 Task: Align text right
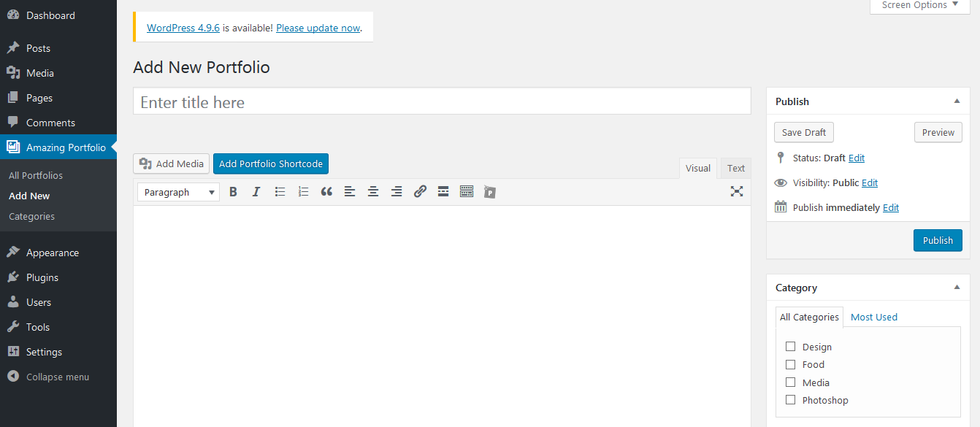pyautogui.click(x=397, y=192)
